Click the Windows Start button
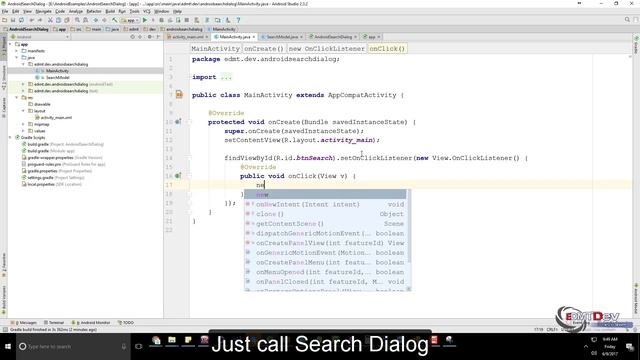This screenshot has width=640, height=360. click(8, 347)
